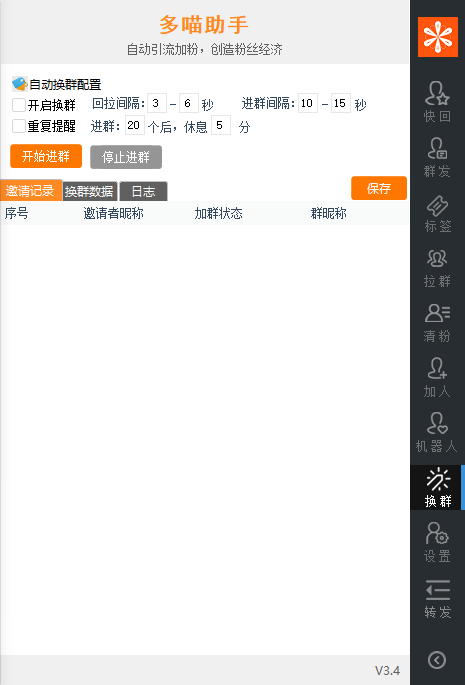Click the 停止进群 button

[126, 157]
